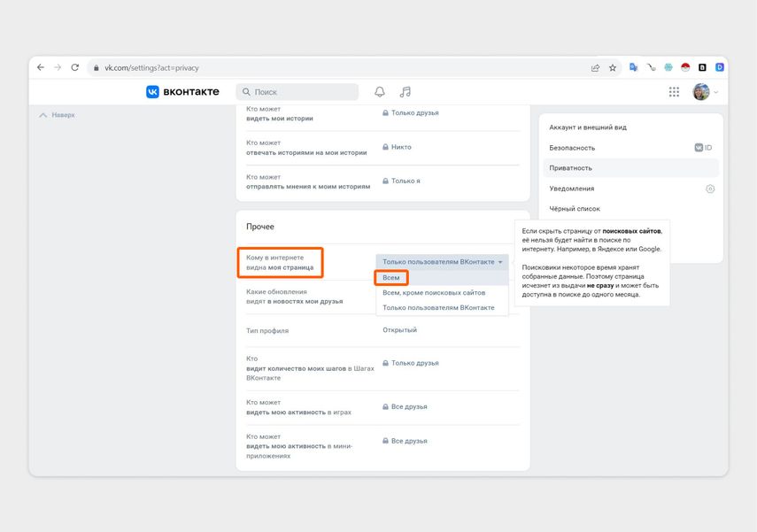This screenshot has height=532, width=757.
Task: Click the black B extension icon
Action: (702, 67)
